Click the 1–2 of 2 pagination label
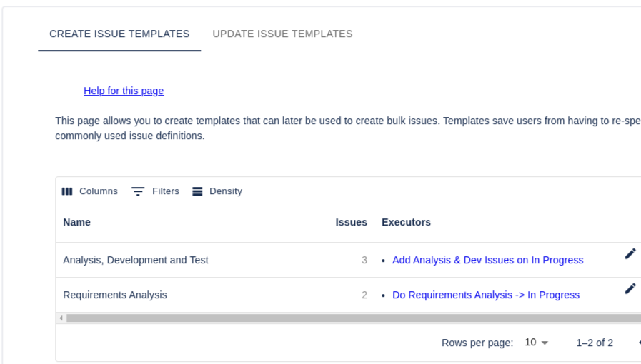 coord(595,343)
